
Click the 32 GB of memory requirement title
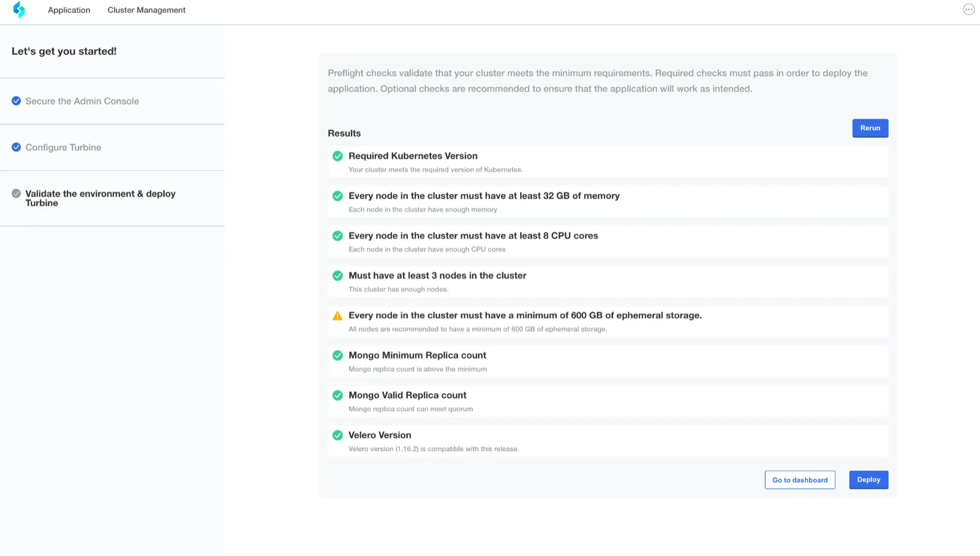pos(484,196)
